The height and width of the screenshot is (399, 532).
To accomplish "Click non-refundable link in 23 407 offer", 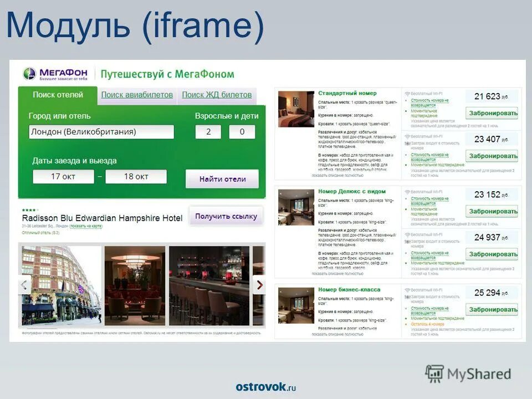I will 429,157.
